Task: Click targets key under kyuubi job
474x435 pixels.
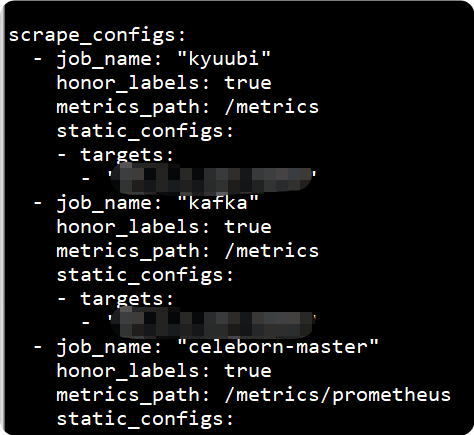Action: pos(127,155)
